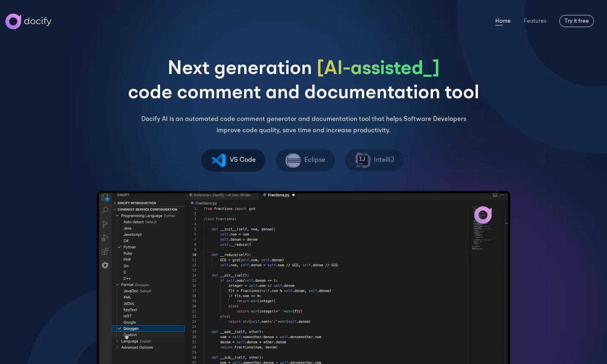
Task: Open the Extensions icon in activity bar
Action: [105, 252]
